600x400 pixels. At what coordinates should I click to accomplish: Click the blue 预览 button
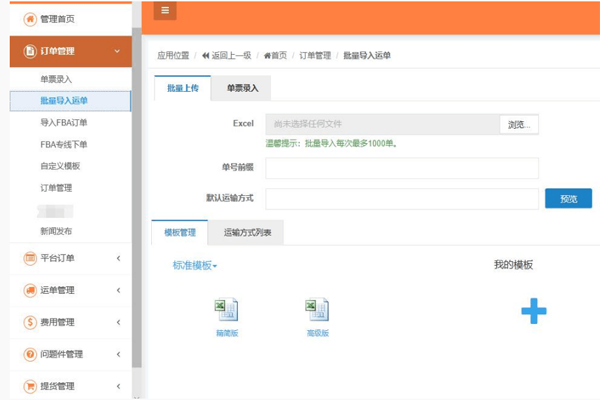tap(568, 199)
